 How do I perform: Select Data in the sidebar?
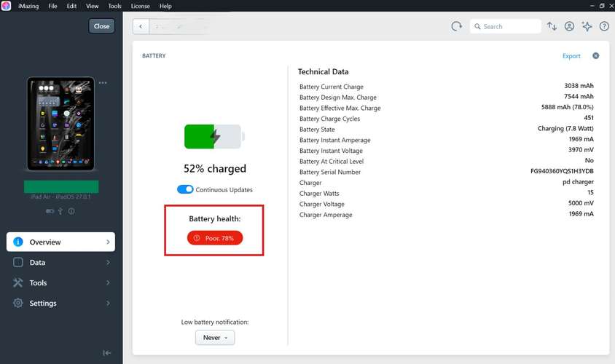click(60, 263)
